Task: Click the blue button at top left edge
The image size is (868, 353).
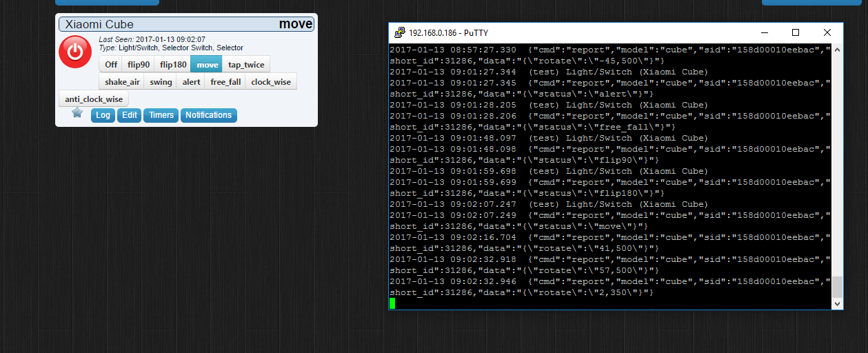Action: tap(107, 2)
